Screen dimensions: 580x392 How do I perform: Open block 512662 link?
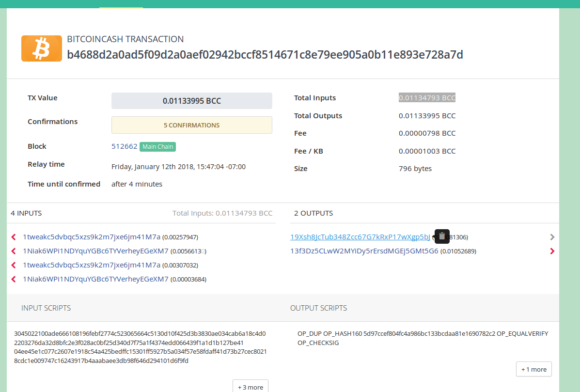point(124,146)
